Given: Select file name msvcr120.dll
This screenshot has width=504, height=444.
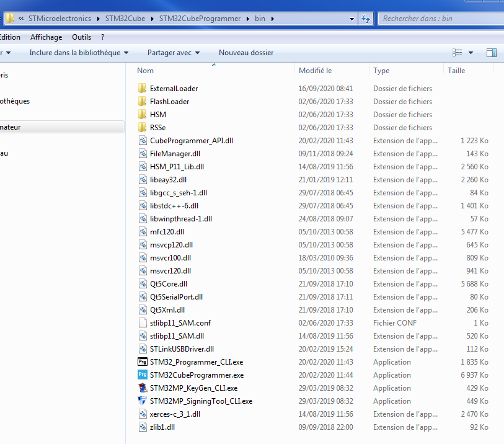Looking at the screenshot, I should [x=170, y=271].
